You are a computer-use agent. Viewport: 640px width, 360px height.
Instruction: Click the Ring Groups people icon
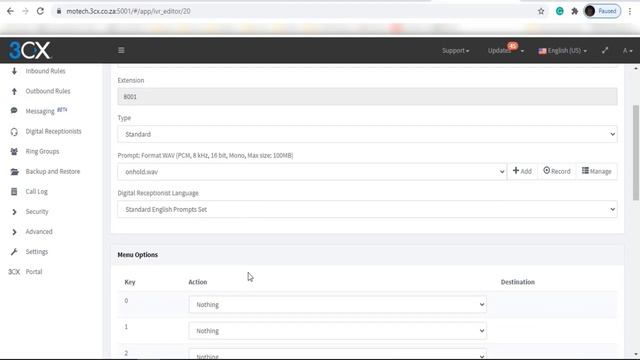point(14,151)
